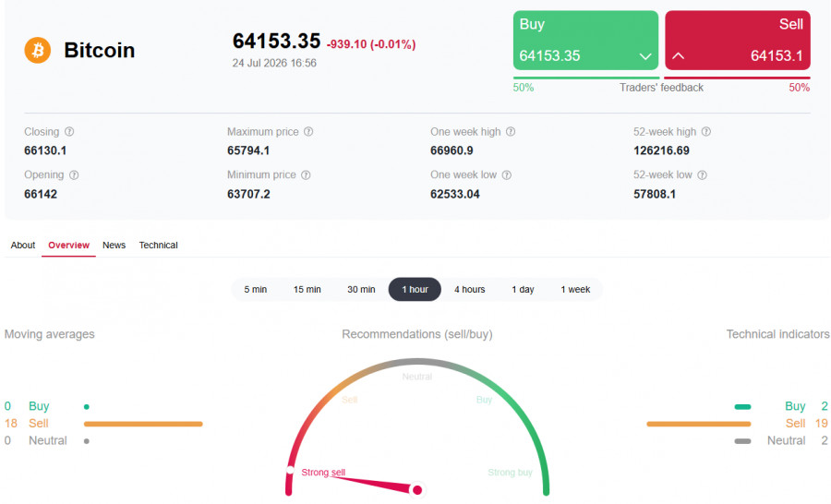
Task: Click the Traders' feedback label
Action: click(x=661, y=88)
